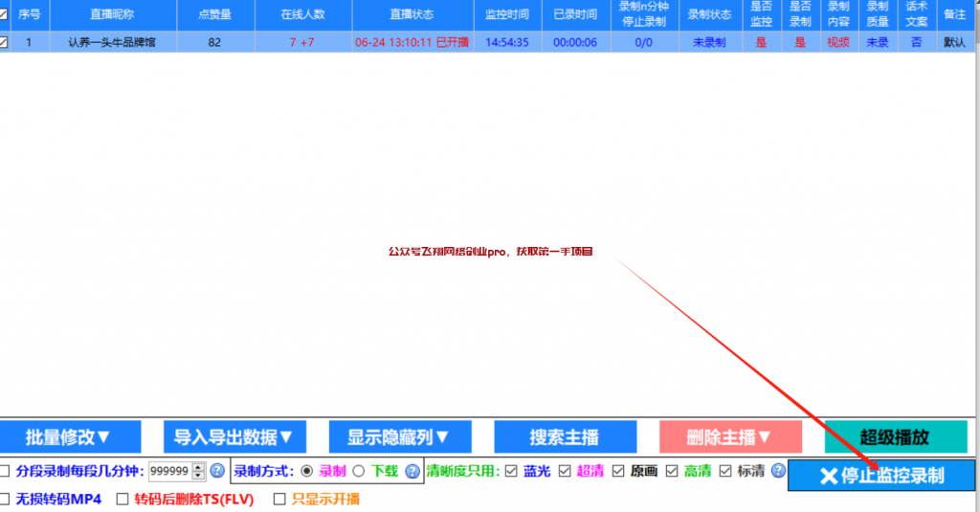
Task: Click the segment minutes input field
Action: (x=170, y=471)
